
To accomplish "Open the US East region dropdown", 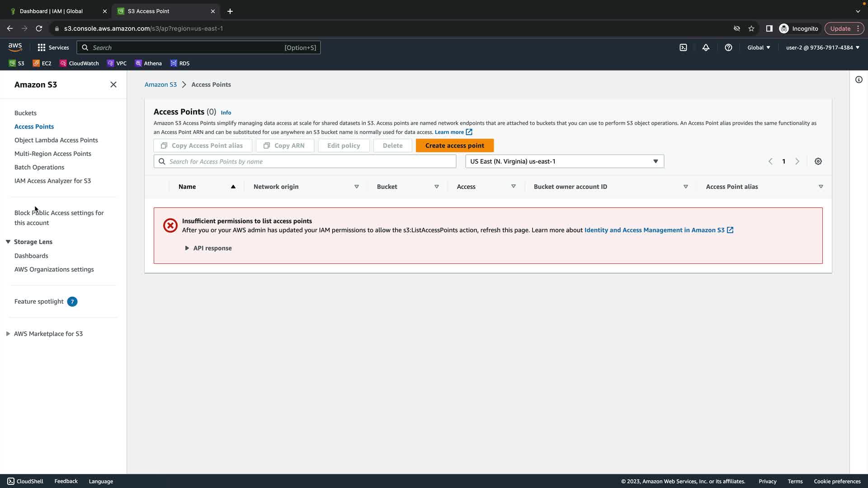I will click(564, 161).
